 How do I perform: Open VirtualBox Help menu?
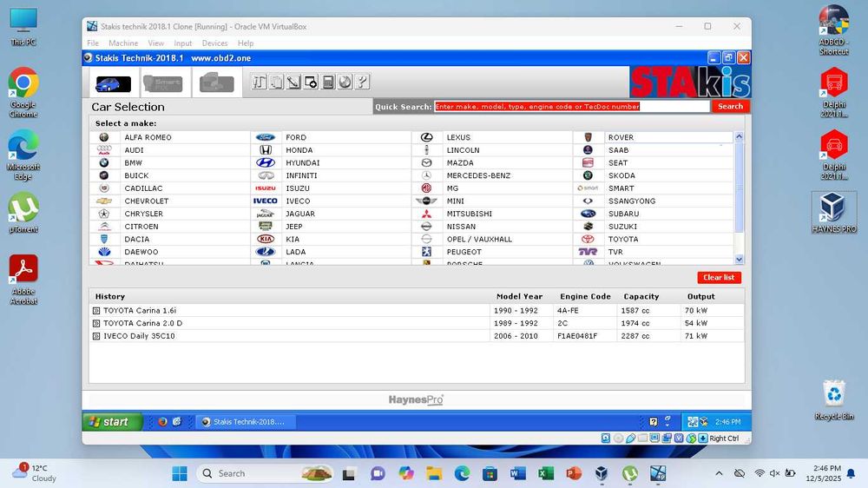(246, 43)
